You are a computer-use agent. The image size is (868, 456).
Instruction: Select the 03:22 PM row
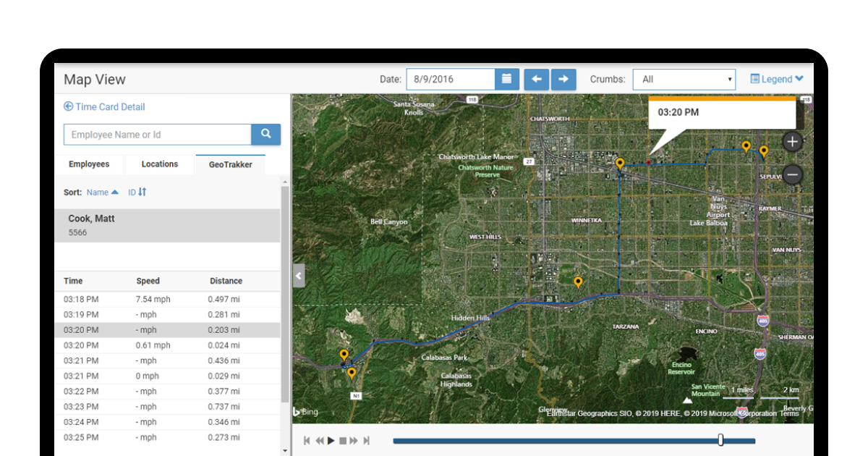tap(167, 392)
